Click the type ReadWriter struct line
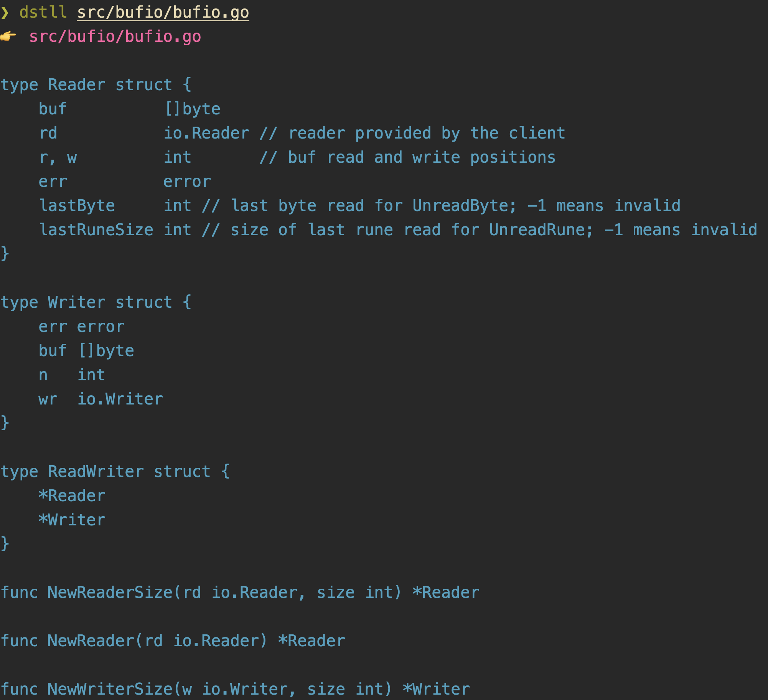This screenshot has width=768, height=700. 115,472
